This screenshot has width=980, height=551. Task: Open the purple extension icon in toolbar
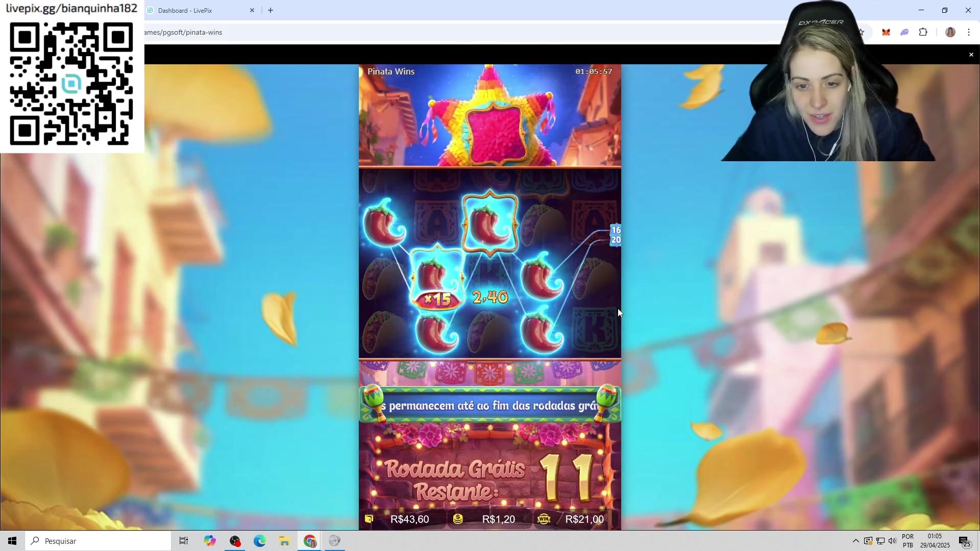(904, 32)
